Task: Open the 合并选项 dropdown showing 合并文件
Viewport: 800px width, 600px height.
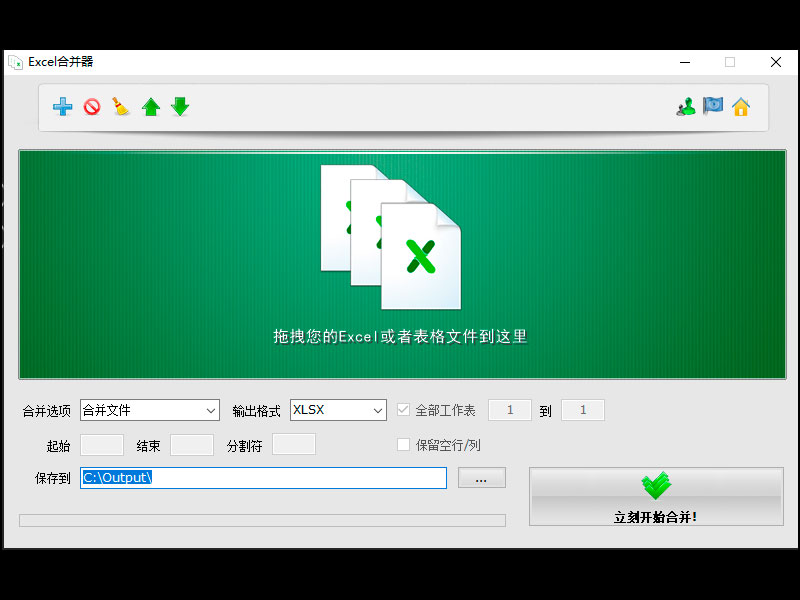Action: [150, 410]
